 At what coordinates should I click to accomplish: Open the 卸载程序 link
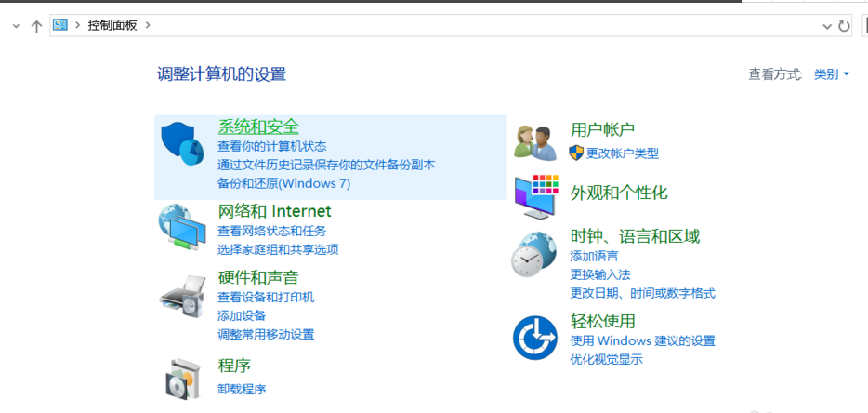tap(242, 389)
